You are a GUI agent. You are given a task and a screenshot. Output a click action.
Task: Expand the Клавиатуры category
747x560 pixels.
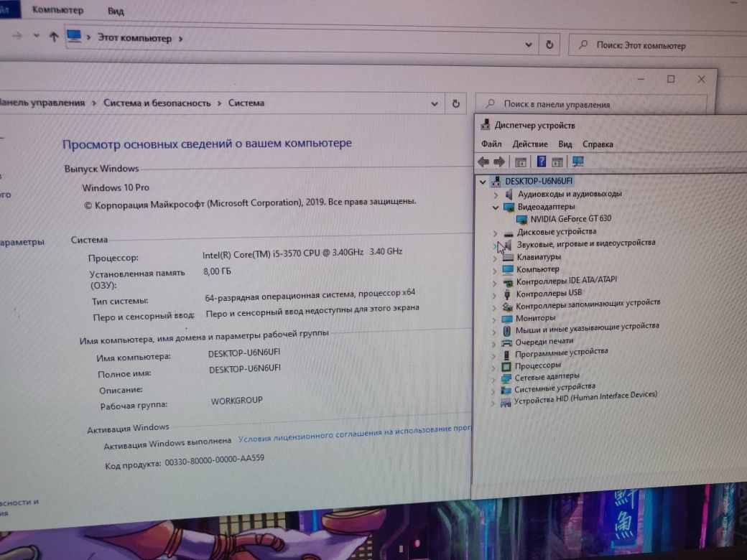494,258
